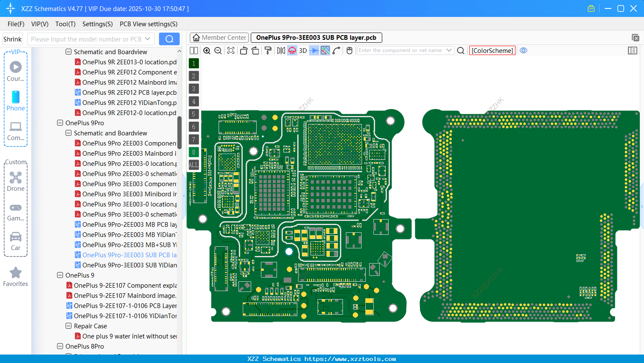Screen dimensions: 644x363
Task: Click the rotate-right toolbar icon
Action: [x=255, y=50]
